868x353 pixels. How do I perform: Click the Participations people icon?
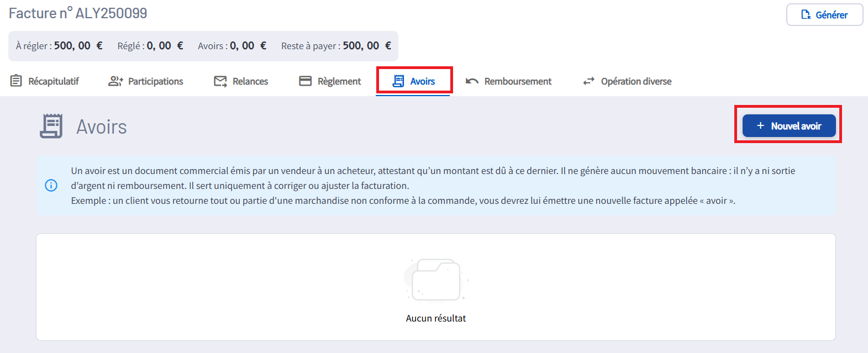coord(115,81)
